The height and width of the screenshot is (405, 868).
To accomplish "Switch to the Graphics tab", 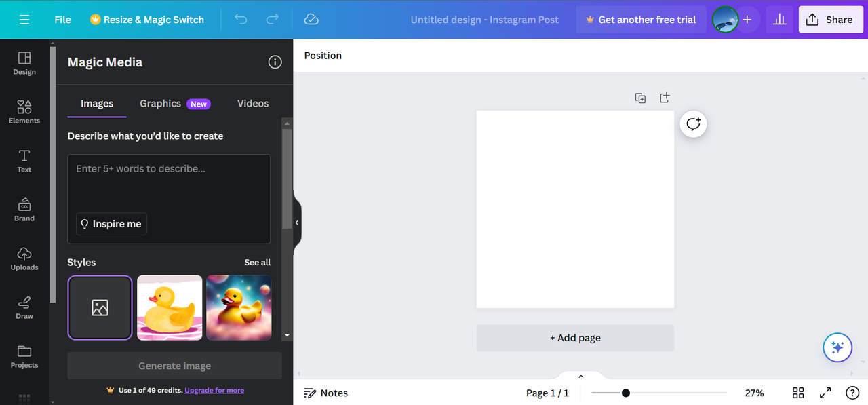I will pyautogui.click(x=175, y=104).
